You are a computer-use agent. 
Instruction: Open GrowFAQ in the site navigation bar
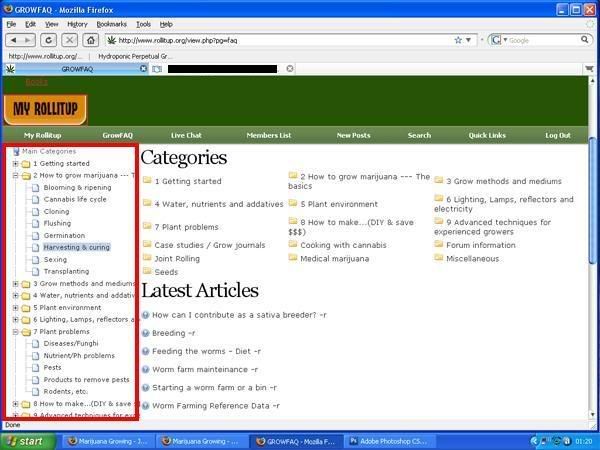click(x=117, y=135)
